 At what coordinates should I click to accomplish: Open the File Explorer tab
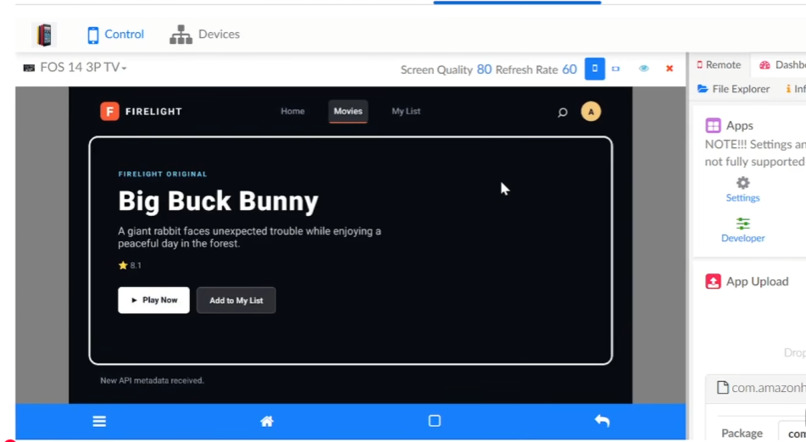point(734,89)
